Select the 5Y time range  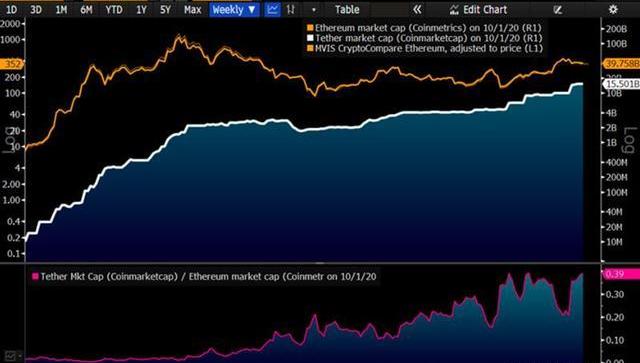[165, 9]
